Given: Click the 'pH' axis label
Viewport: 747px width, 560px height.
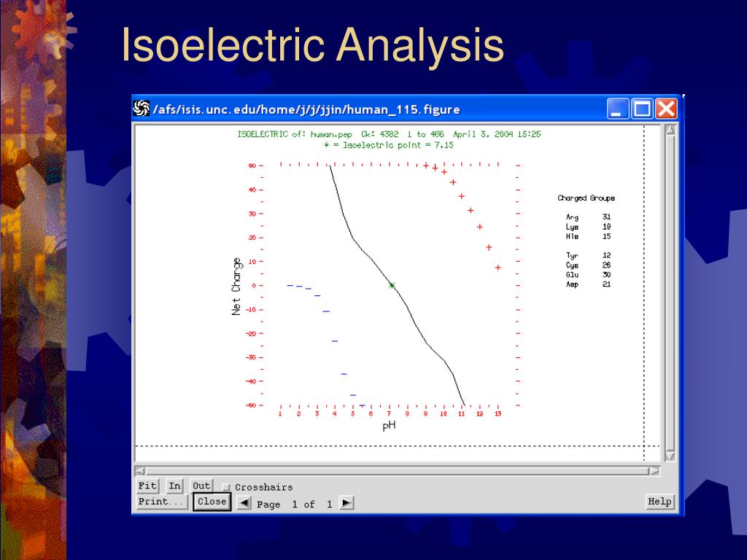Looking at the screenshot, I should (x=390, y=426).
